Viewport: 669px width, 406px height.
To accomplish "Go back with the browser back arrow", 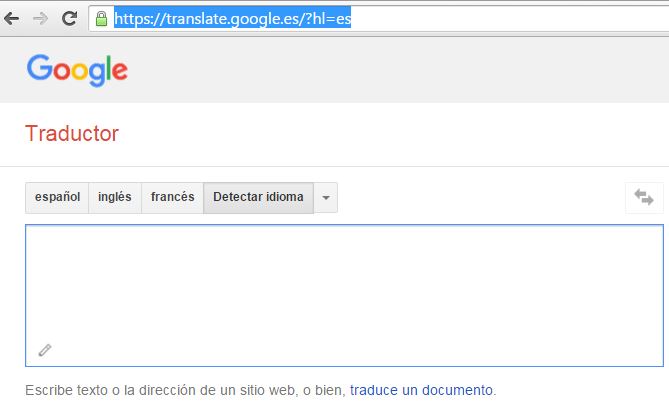I will (x=12, y=18).
